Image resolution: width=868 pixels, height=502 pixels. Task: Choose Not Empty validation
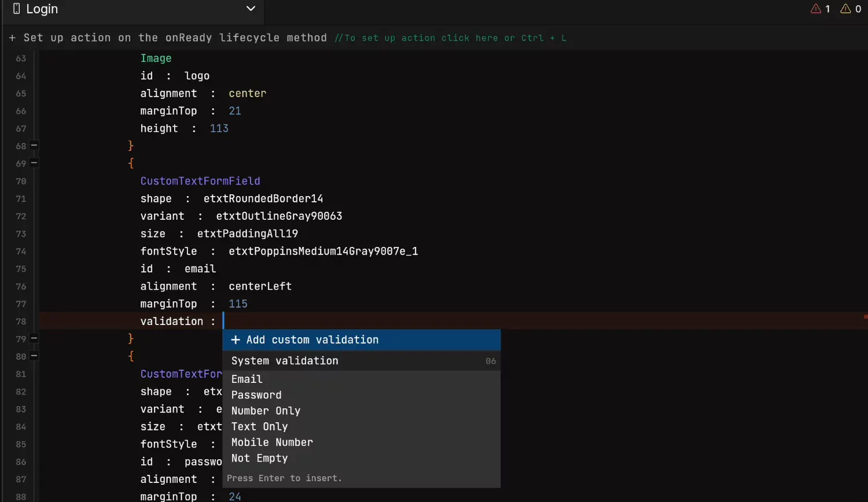259,458
